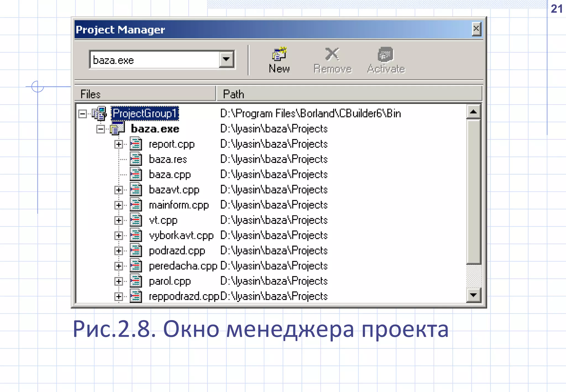Click the Activate toolbar icon
Screen dimensions: 566x392
point(386,54)
